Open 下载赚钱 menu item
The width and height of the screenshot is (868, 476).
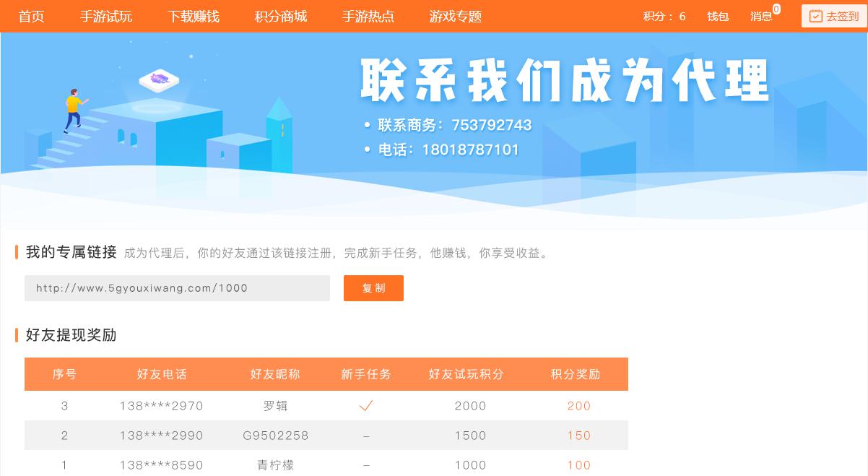click(x=194, y=16)
